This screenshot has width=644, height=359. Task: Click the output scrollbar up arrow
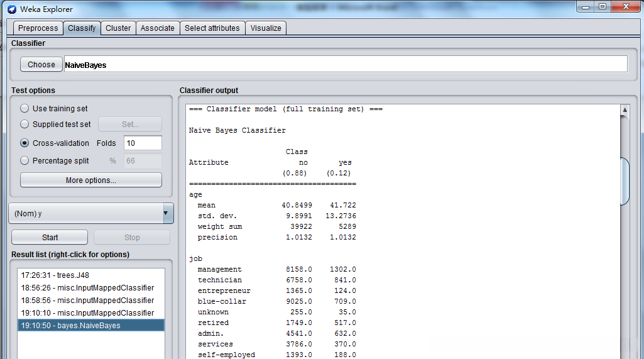click(625, 110)
